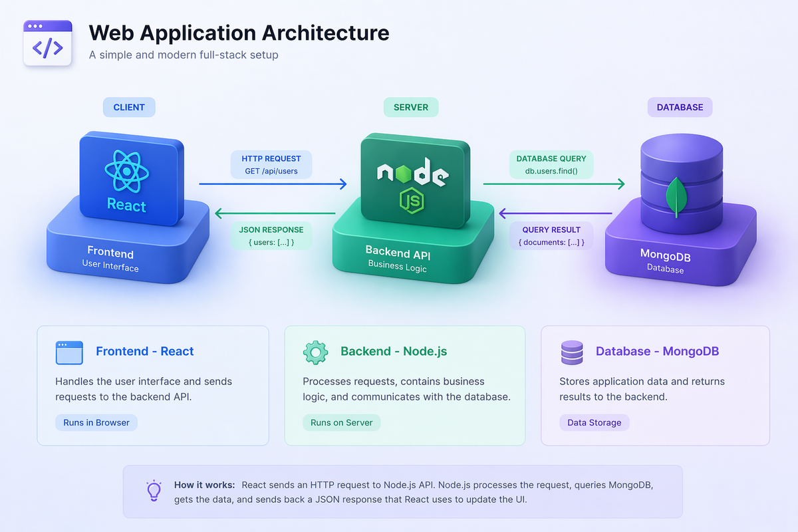Click 'Processes requests, contains business' description
Screen dimensions: 798x532
(x=394, y=382)
